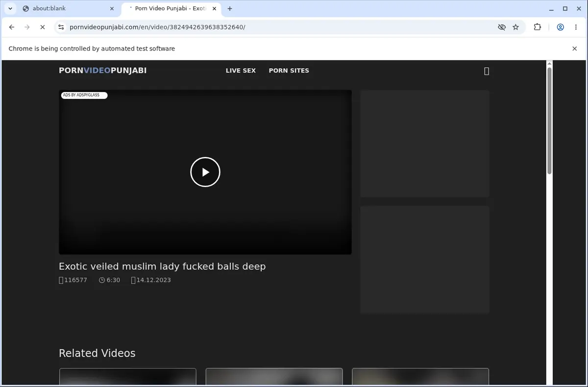Stop page loading with X button
This screenshot has height=387, width=588.
click(43, 27)
